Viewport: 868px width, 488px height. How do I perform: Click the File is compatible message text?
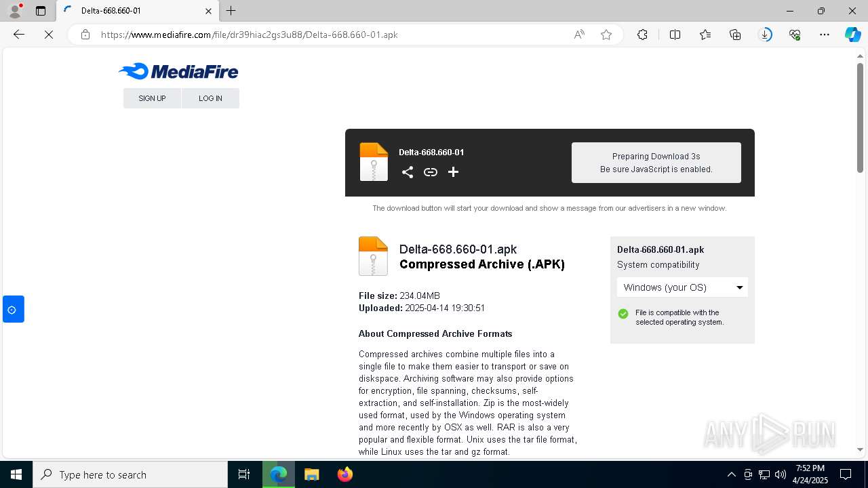[679, 317]
